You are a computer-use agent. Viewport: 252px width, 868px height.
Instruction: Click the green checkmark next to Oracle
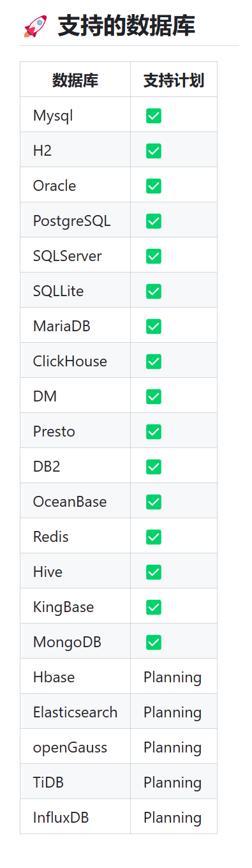154,186
